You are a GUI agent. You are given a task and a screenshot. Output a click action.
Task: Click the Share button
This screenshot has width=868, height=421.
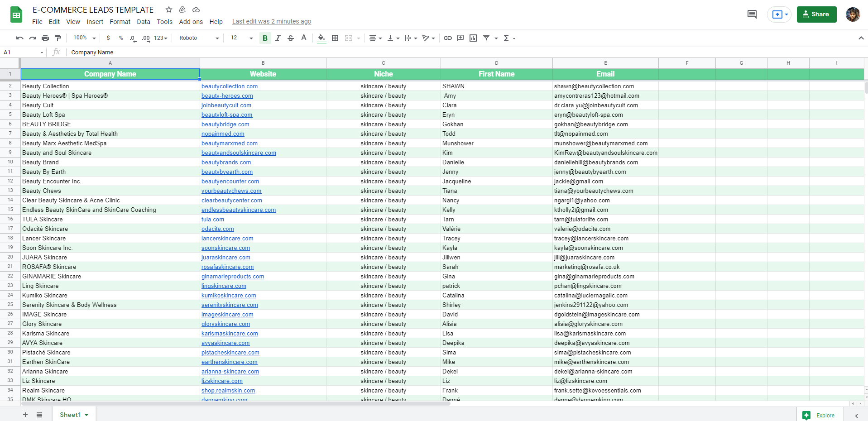coord(816,14)
